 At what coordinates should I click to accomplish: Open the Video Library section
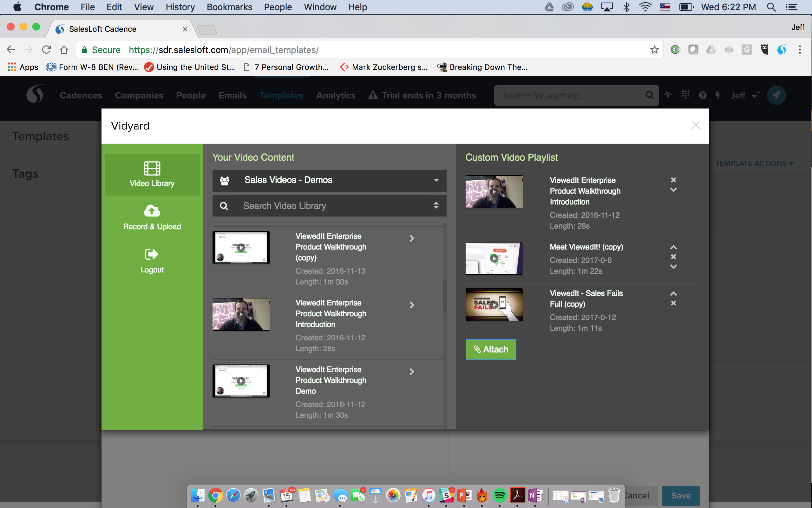[152, 174]
